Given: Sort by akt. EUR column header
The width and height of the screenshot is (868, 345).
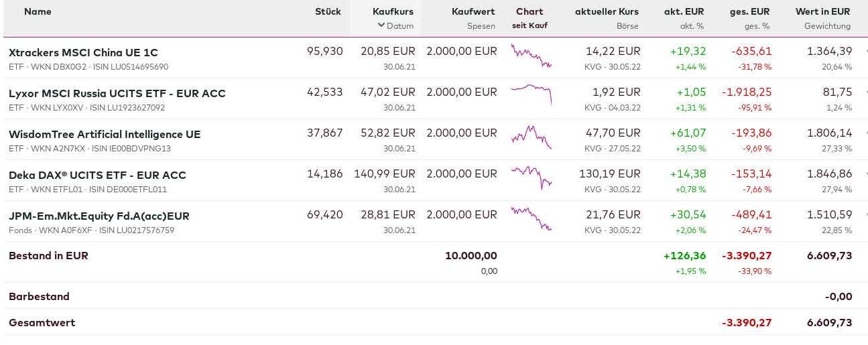Looking at the screenshot, I should click(x=684, y=11).
